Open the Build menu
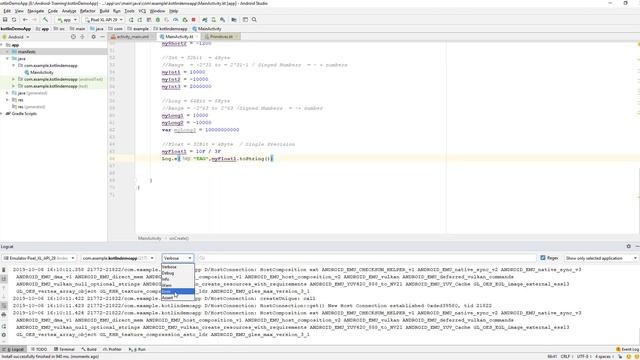 click(x=104, y=11)
